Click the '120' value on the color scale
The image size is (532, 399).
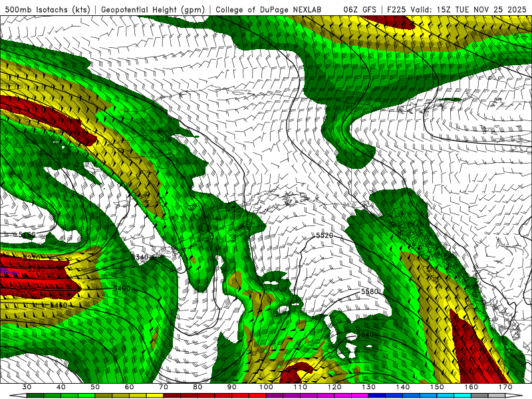point(334,387)
